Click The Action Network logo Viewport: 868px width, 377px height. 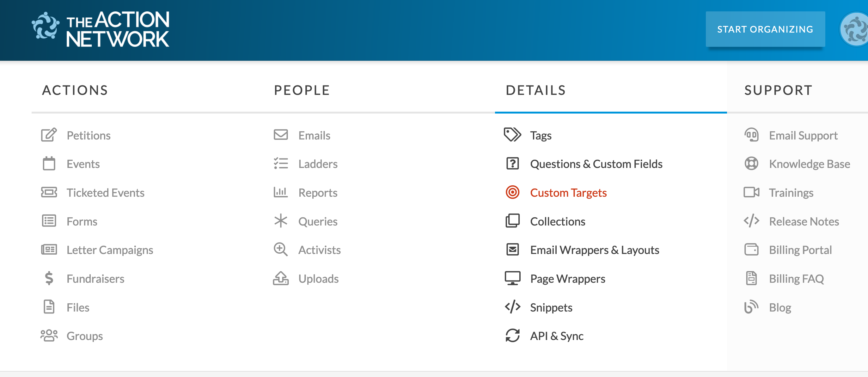pyautogui.click(x=101, y=30)
